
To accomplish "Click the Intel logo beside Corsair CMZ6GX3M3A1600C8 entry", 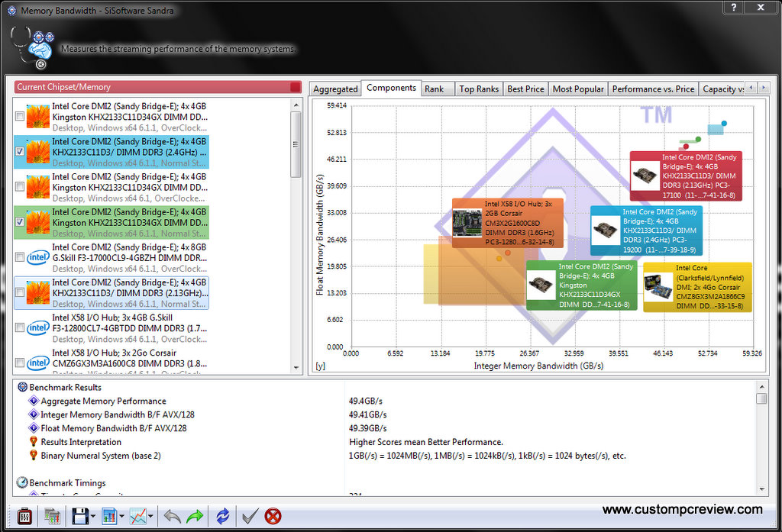I will coord(38,363).
